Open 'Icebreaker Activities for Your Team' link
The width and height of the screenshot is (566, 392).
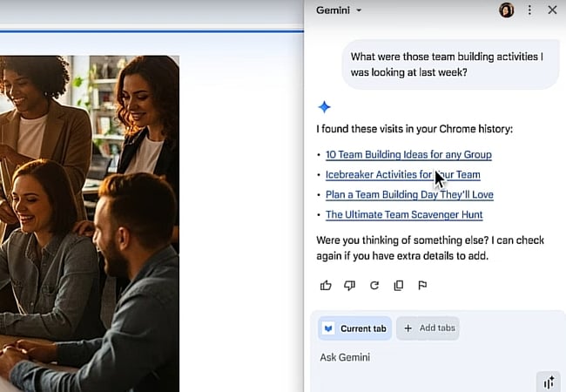click(x=403, y=175)
